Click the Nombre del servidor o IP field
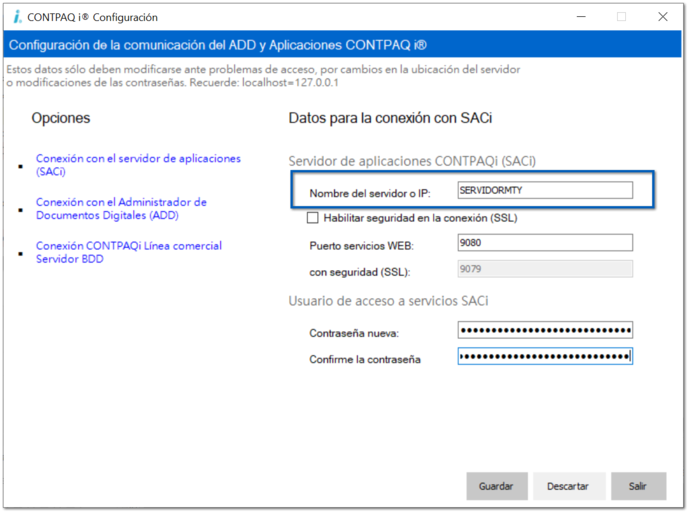Image resolution: width=689 pixels, height=513 pixels. pos(545,190)
